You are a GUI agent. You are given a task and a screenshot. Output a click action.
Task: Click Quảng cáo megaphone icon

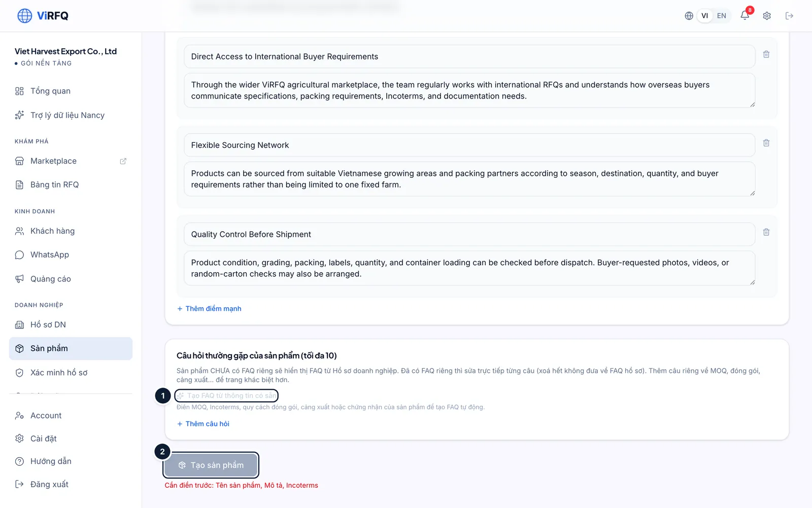point(19,279)
